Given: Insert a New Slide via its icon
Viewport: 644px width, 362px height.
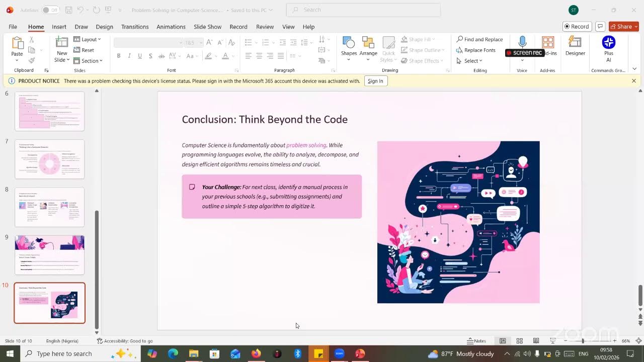Looking at the screenshot, I should point(62,43).
